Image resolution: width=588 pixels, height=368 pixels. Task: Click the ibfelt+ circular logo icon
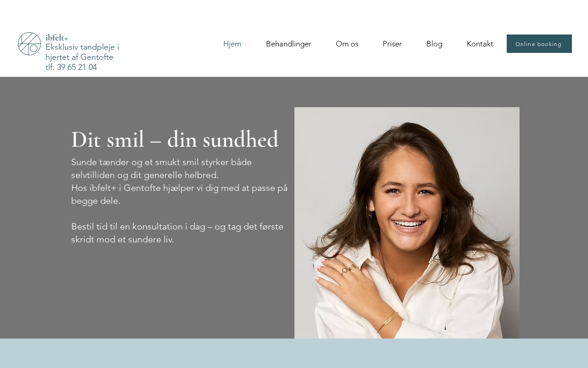click(x=29, y=44)
